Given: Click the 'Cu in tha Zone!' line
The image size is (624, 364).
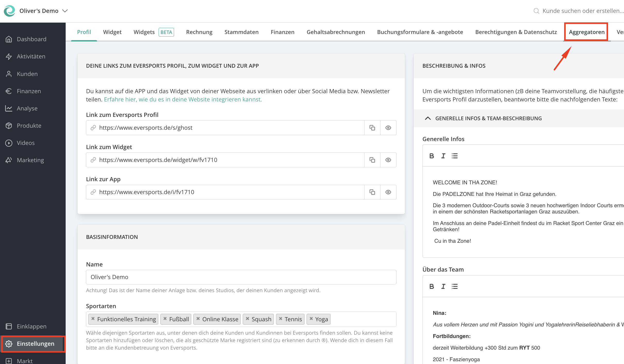Looking at the screenshot, I should click(452, 241).
